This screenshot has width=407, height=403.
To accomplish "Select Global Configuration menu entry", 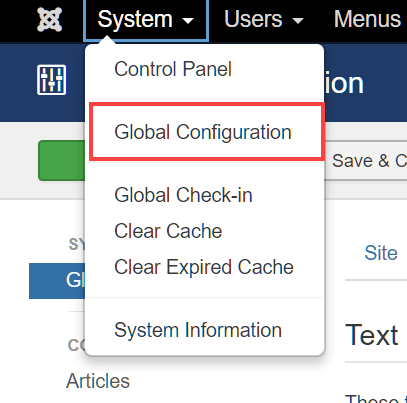I will (x=203, y=132).
